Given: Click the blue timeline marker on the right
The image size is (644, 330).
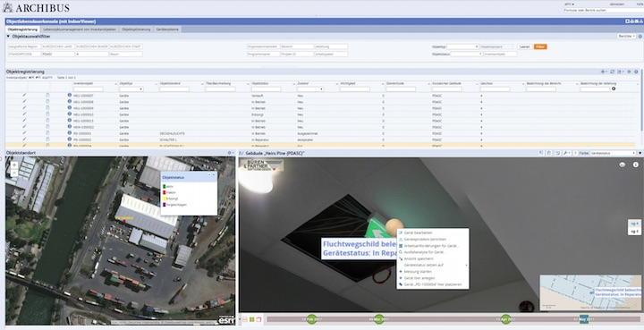Looking at the screenshot, I should point(583,319).
